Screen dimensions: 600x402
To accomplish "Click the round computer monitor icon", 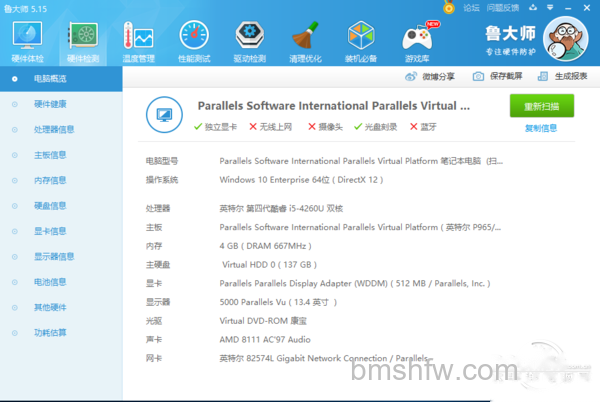I will tap(164, 114).
